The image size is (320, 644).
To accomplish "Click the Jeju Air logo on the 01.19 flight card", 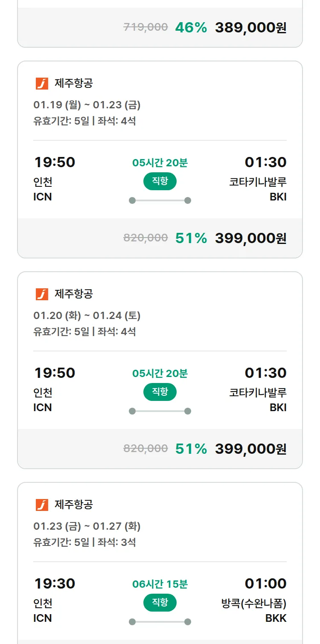I will [x=42, y=84].
